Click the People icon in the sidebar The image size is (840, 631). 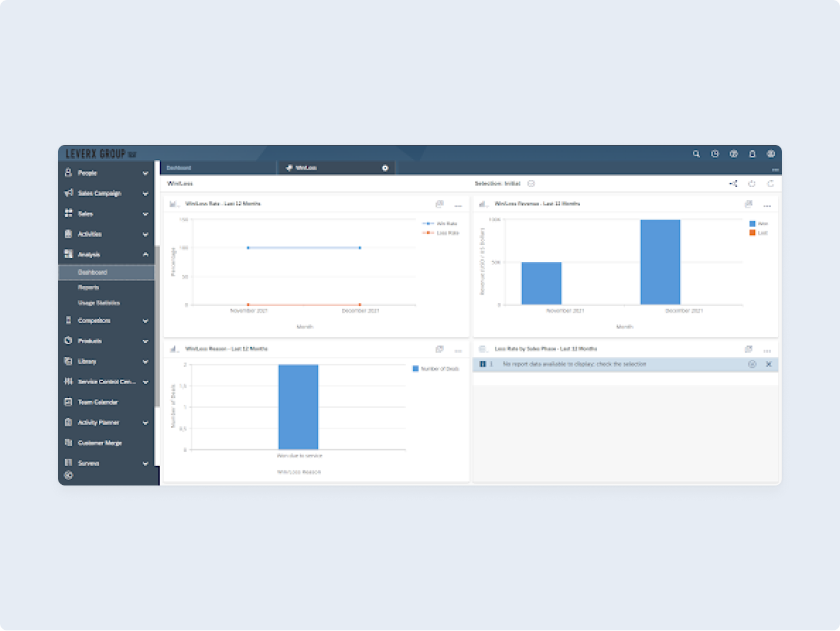tap(68, 173)
